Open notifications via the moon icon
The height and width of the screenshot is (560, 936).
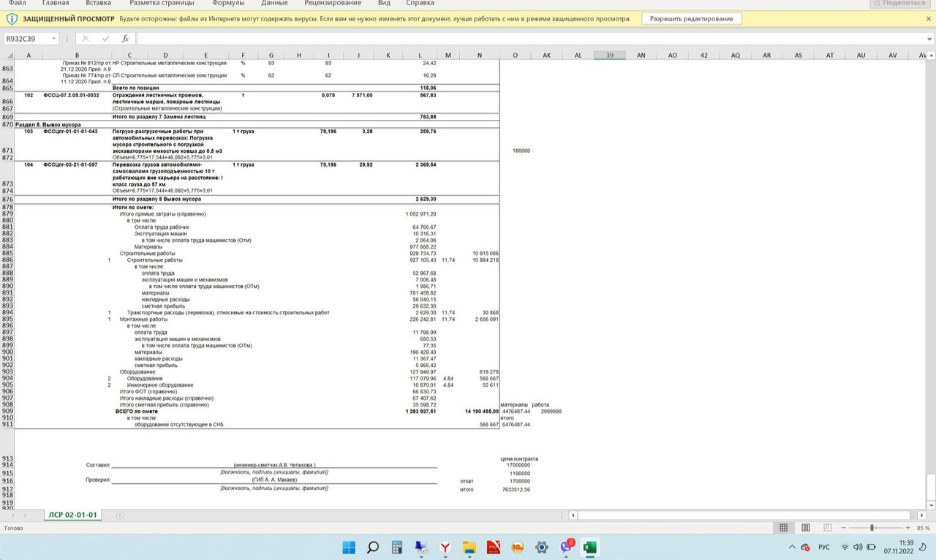point(924,547)
